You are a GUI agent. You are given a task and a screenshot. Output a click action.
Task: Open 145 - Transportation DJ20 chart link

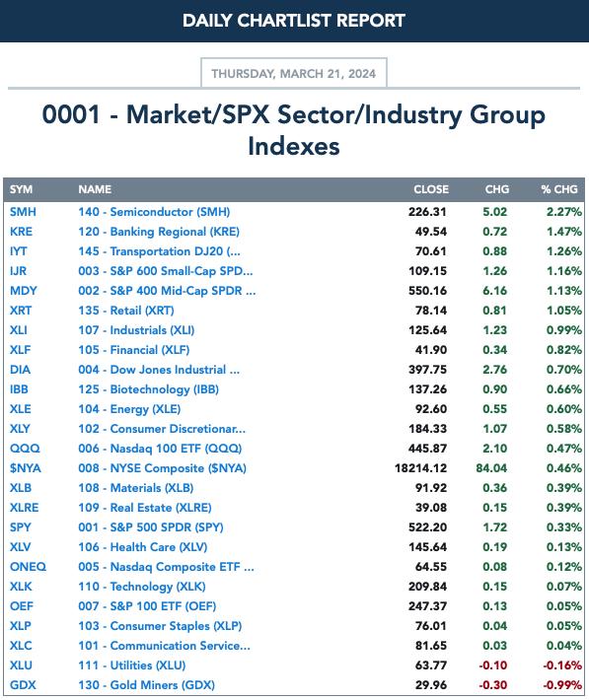pyautogui.click(x=159, y=250)
